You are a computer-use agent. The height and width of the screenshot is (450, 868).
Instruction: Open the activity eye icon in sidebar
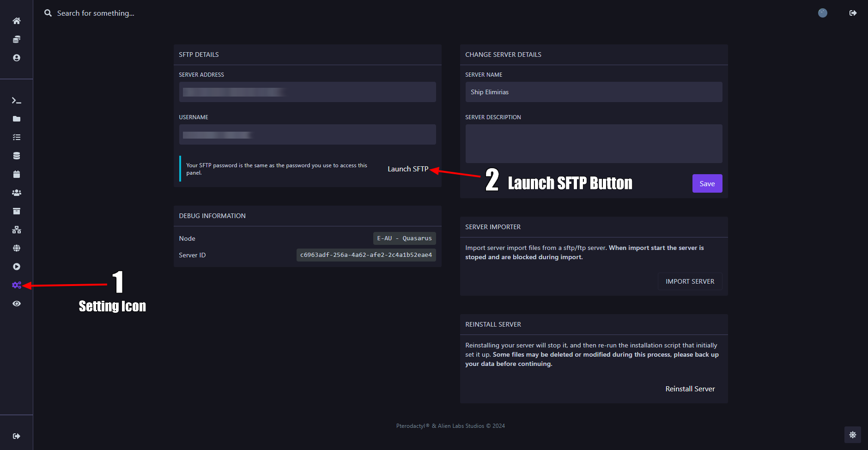coord(17,304)
